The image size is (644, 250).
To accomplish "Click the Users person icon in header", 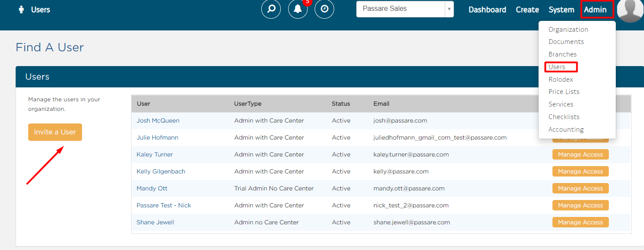I will [21, 10].
